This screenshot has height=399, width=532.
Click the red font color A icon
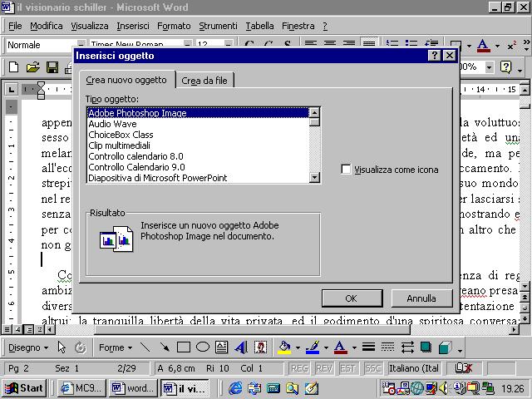point(483,46)
